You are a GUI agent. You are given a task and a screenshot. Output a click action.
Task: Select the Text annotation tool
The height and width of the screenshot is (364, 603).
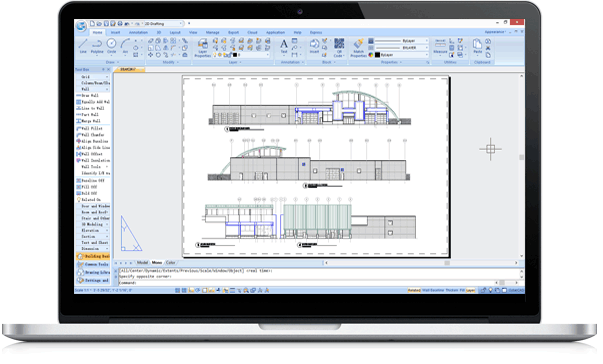pyautogui.click(x=284, y=46)
